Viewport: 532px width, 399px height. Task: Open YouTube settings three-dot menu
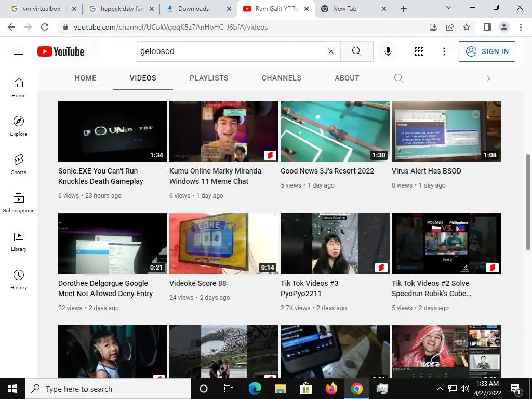pos(444,51)
